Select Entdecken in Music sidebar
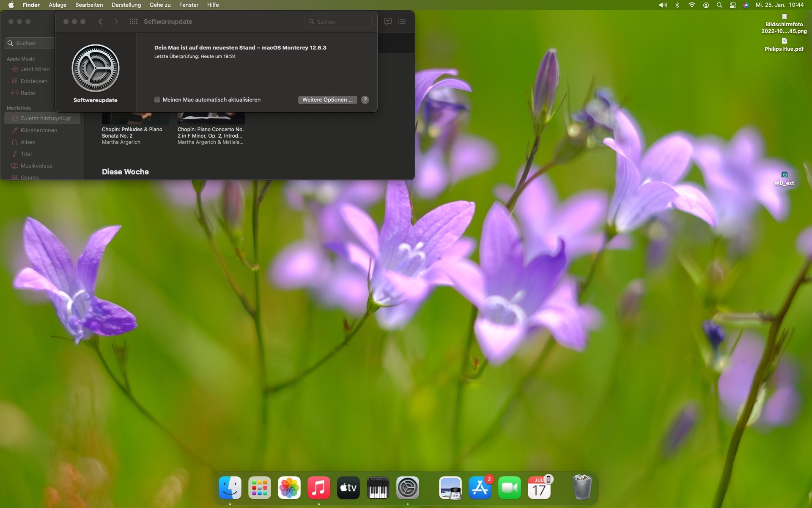The image size is (812, 508). 34,81
